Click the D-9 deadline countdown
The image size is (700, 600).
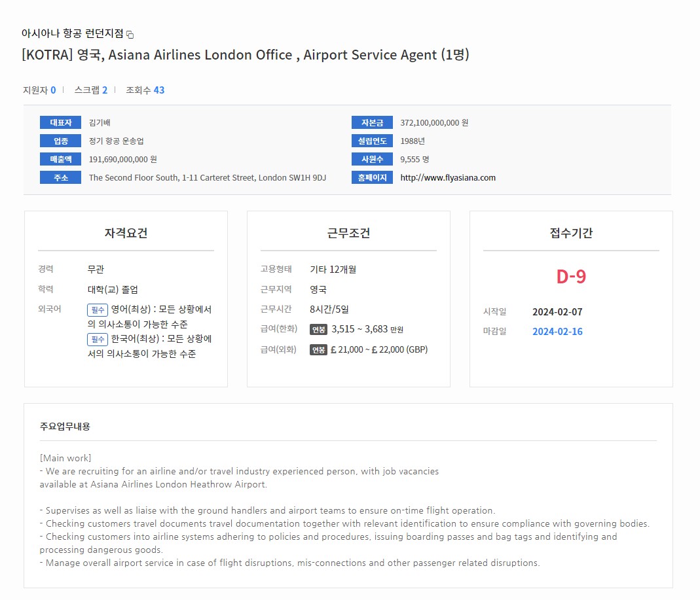tap(571, 277)
